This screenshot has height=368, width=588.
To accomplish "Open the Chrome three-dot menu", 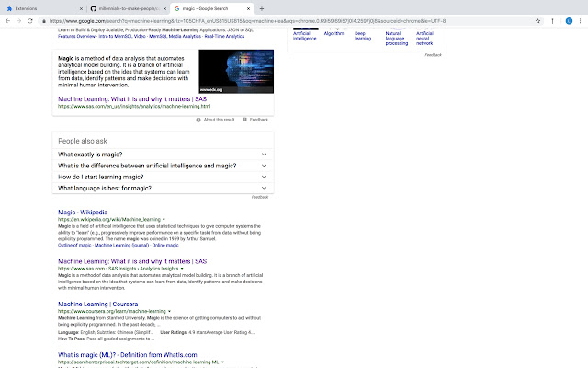I will tap(580, 19).
